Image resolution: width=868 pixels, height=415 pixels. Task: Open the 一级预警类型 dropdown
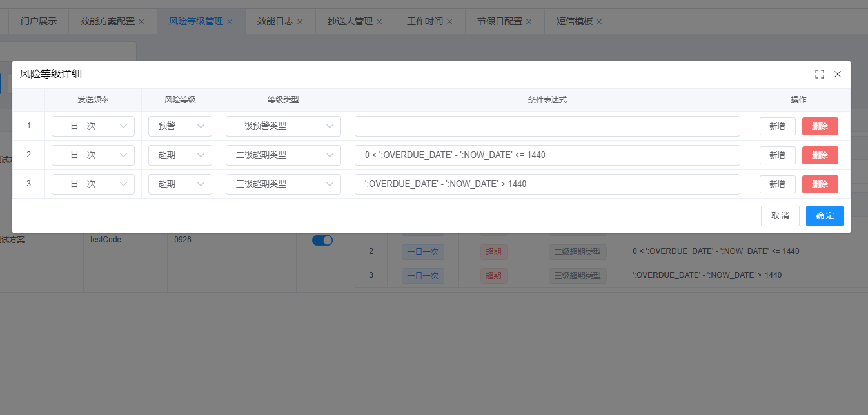pyautogui.click(x=283, y=126)
